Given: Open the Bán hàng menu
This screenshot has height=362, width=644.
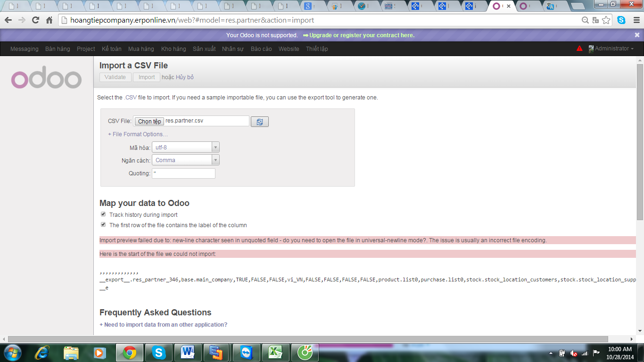Looking at the screenshot, I should click(58, 49).
